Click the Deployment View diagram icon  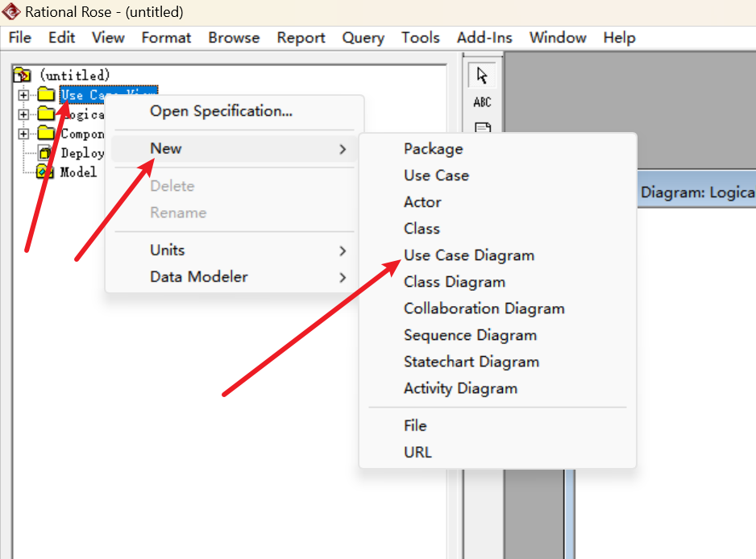coord(45,153)
